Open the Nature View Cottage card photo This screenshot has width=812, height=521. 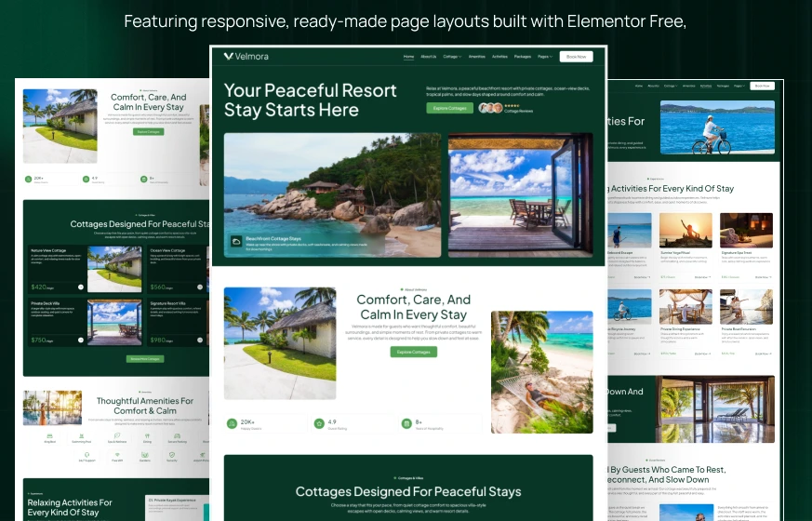click(114, 269)
